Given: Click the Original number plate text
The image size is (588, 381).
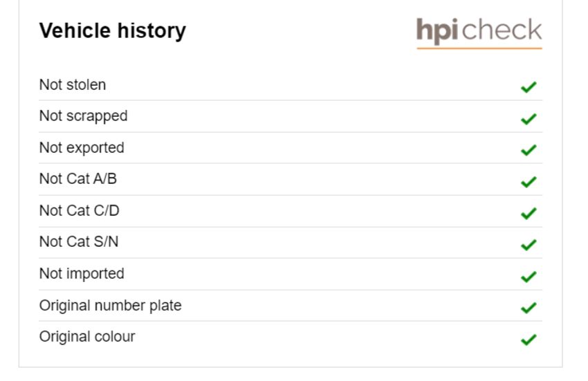Looking at the screenshot, I should (x=110, y=306).
